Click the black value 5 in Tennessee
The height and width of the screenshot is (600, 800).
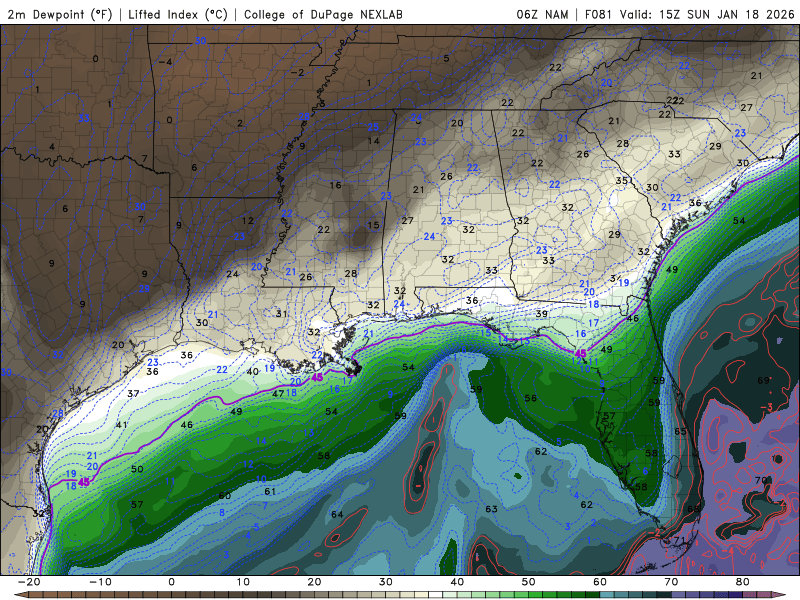[446, 58]
